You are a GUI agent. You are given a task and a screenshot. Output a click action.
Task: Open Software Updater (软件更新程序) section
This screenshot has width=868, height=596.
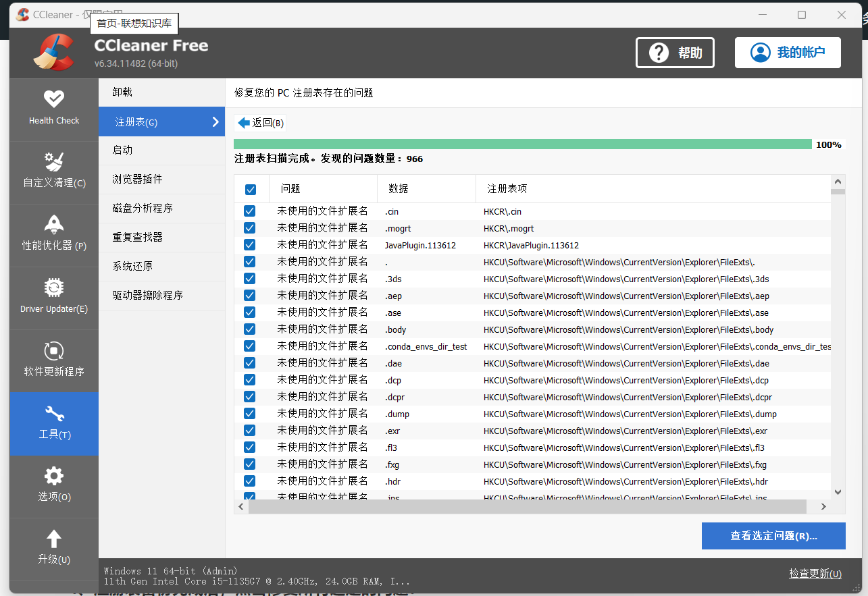[54, 360]
